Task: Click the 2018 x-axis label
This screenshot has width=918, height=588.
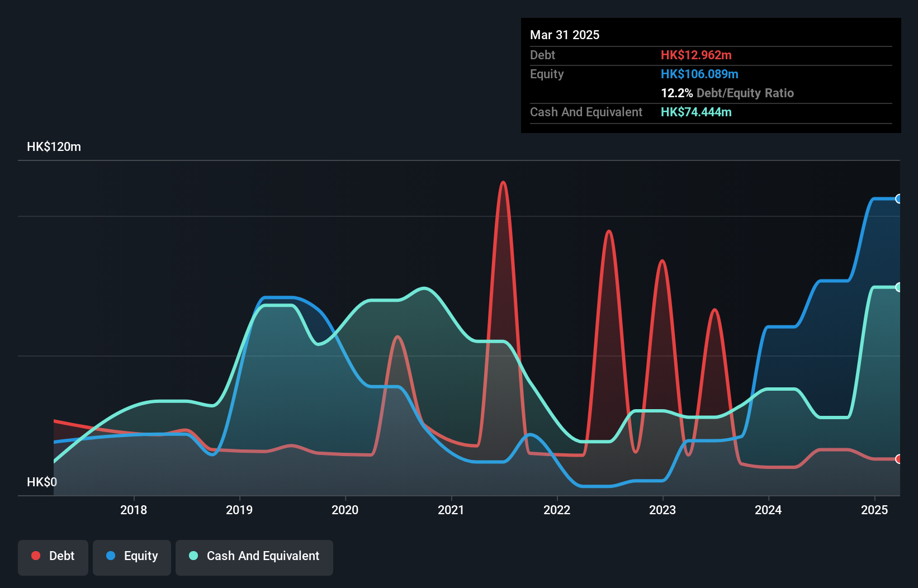Action: 134,510
